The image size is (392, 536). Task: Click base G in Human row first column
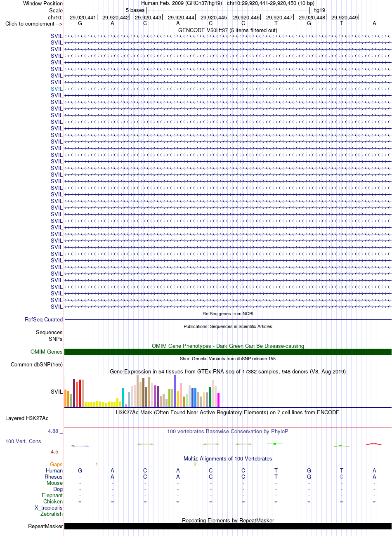80,470
